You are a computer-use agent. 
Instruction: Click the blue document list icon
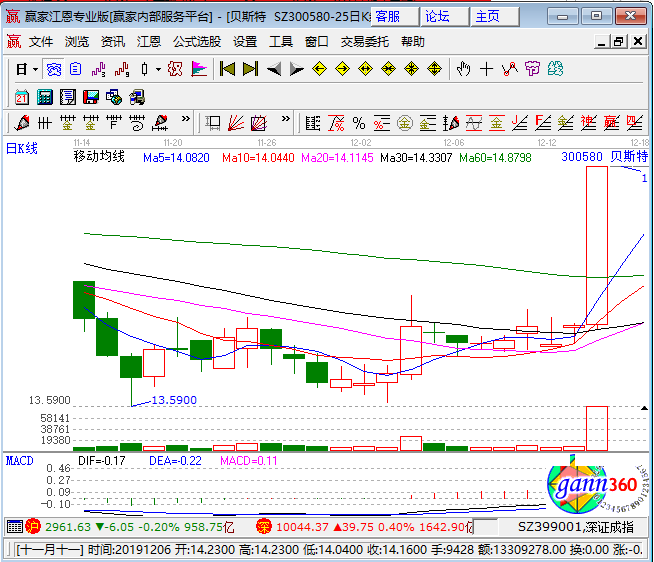tap(75, 69)
